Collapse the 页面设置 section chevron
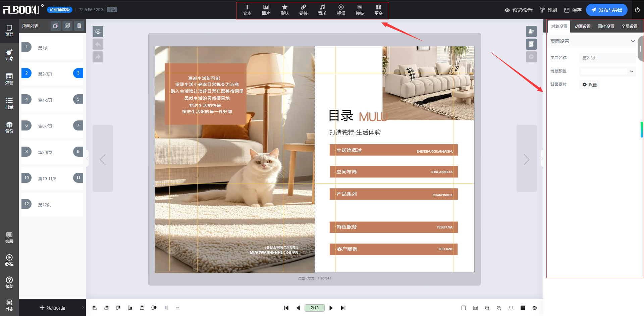 click(x=633, y=41)
